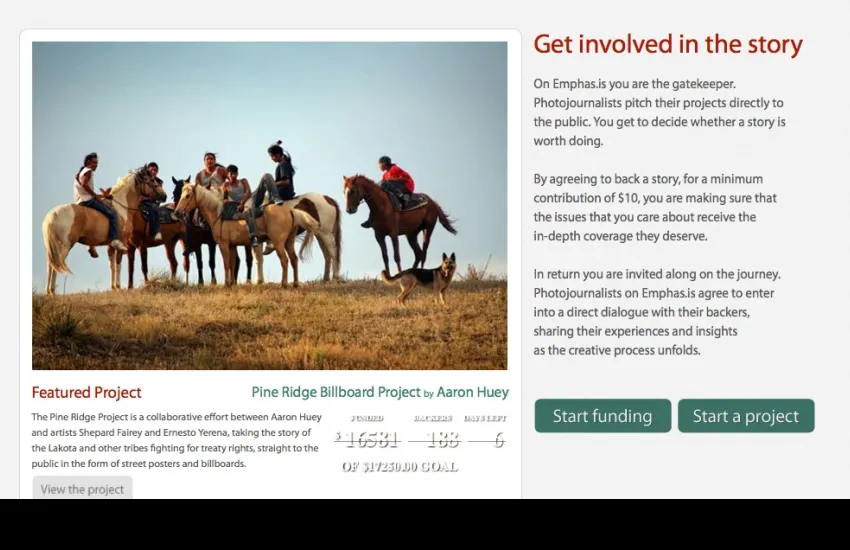
Task: Click the gatekeeper paragraph about Emphas.is
Action: [659, 112]
